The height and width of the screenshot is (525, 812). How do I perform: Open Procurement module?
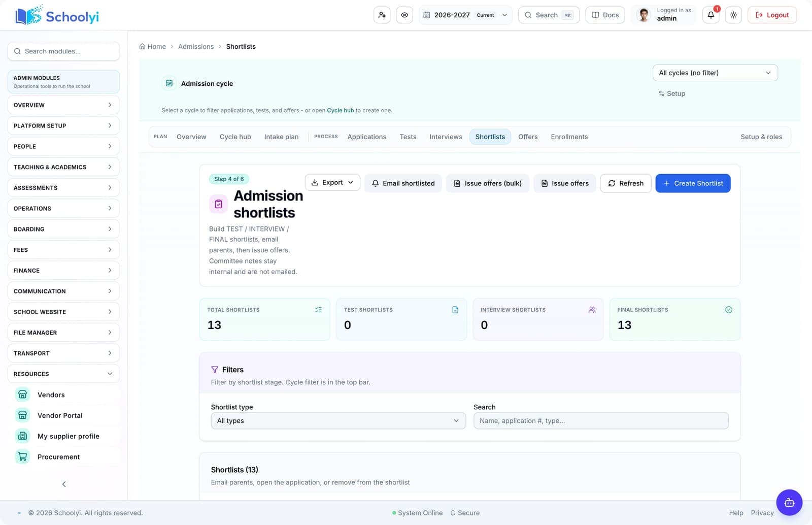(x=64, y=457)
